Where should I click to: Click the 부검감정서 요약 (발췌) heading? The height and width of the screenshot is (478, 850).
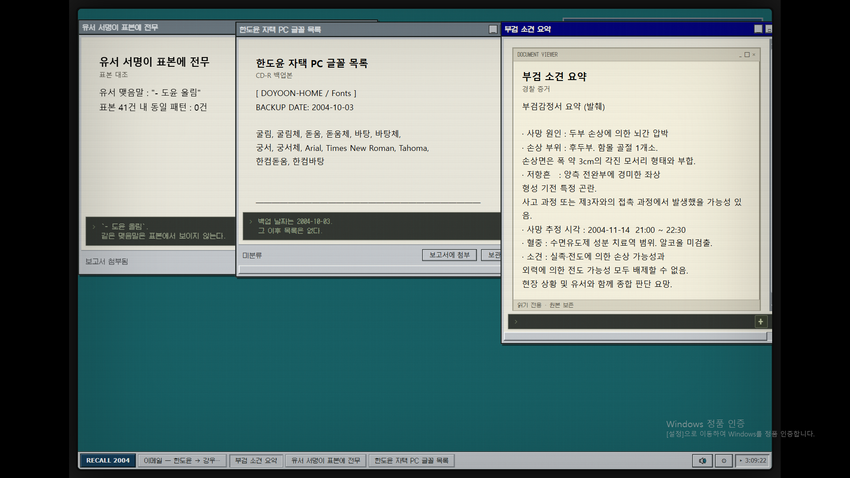563,107
